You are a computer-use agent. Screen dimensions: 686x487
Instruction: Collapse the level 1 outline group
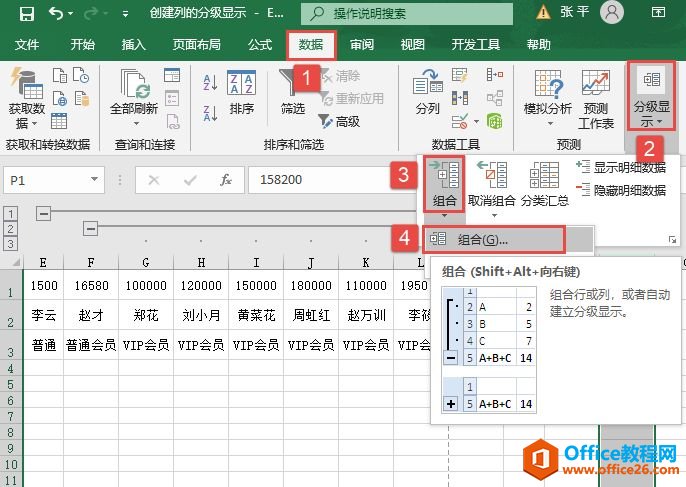43,214
